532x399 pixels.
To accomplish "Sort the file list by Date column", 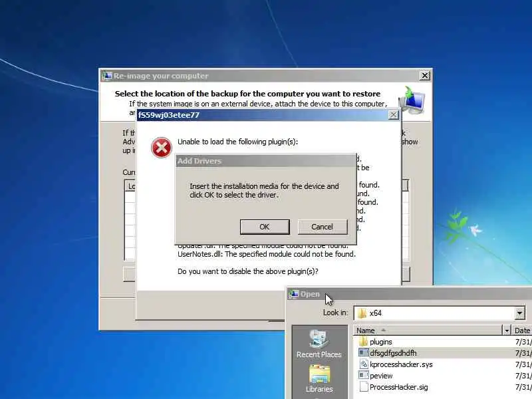I will coord(522,331).
